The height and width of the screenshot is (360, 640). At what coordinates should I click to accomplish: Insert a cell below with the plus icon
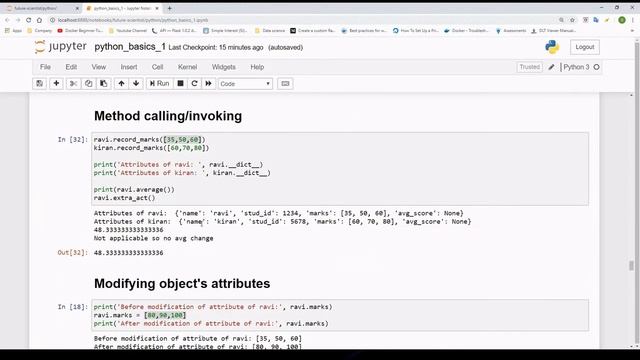[x=56, y=84]
